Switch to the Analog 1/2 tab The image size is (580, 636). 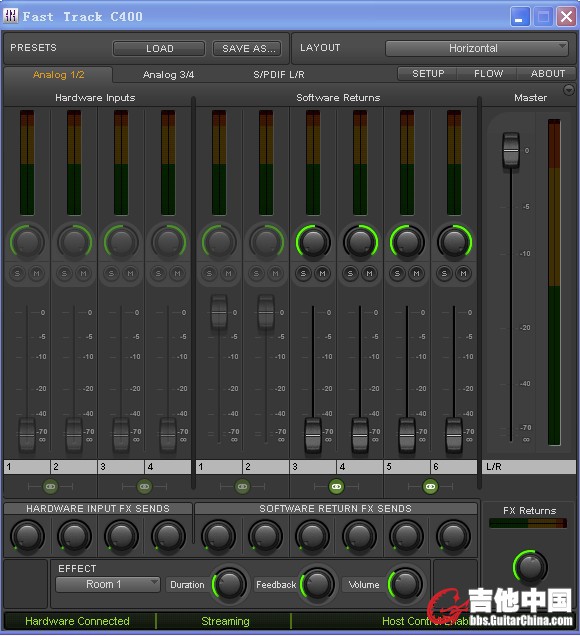coord(58,75)
